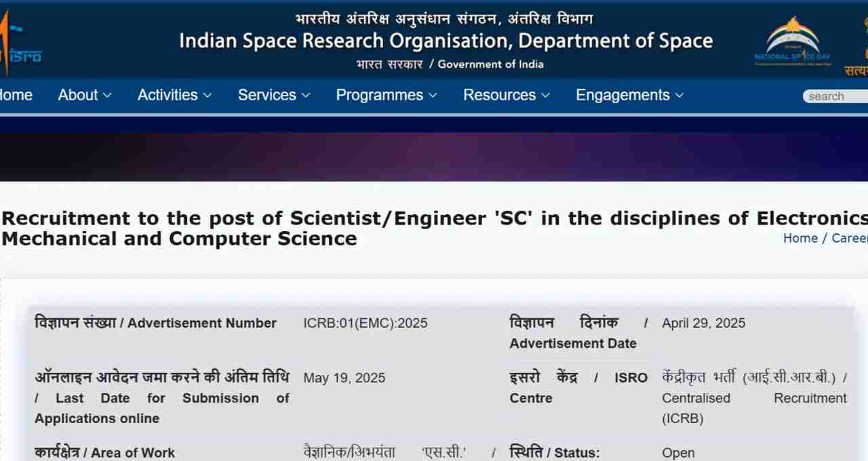Image resolution: width=868 pixels, height=461 pixels.
Task: Click the May 19, 2025 last date
Action: point(344,378)
